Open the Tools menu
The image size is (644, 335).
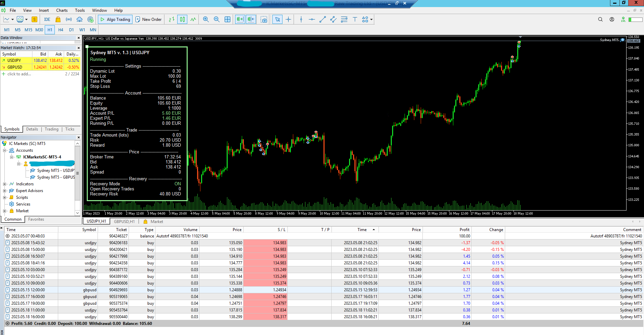(x=80, y=10)
